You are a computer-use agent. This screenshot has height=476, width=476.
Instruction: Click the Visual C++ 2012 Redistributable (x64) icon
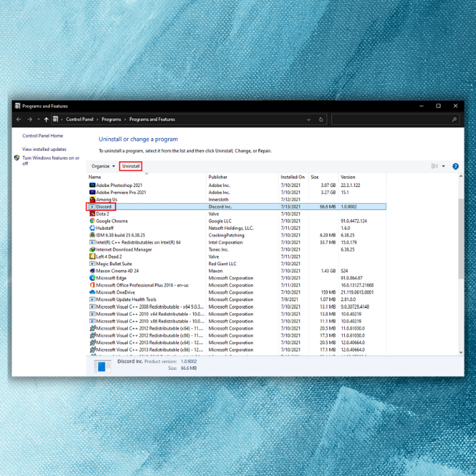point(92,328)
